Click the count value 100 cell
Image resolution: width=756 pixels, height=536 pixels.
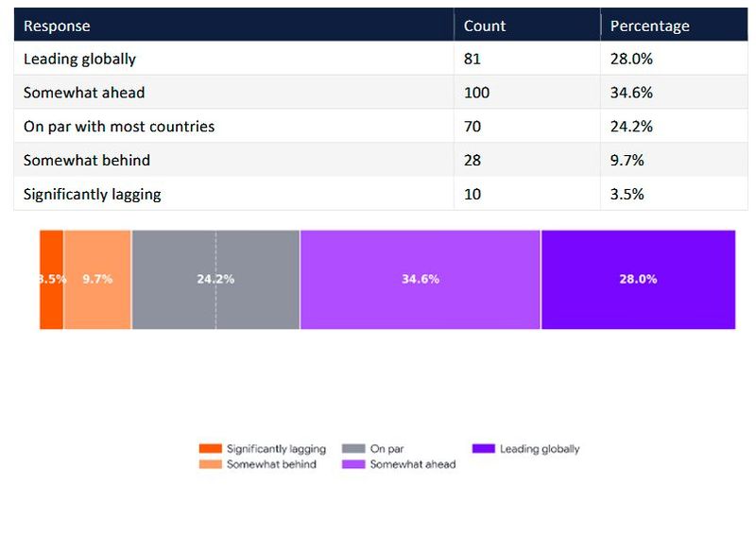pyautogui.click(x=476, y=93)
